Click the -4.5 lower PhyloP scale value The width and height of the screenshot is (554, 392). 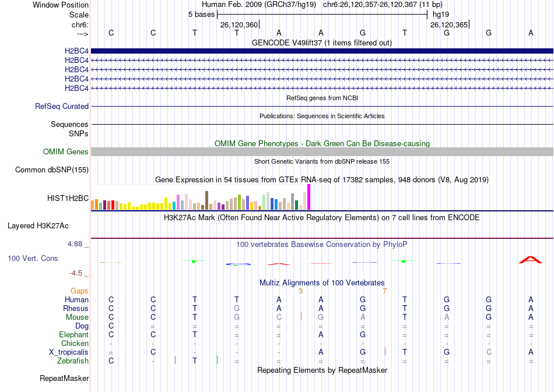click(x=76, y=273)
